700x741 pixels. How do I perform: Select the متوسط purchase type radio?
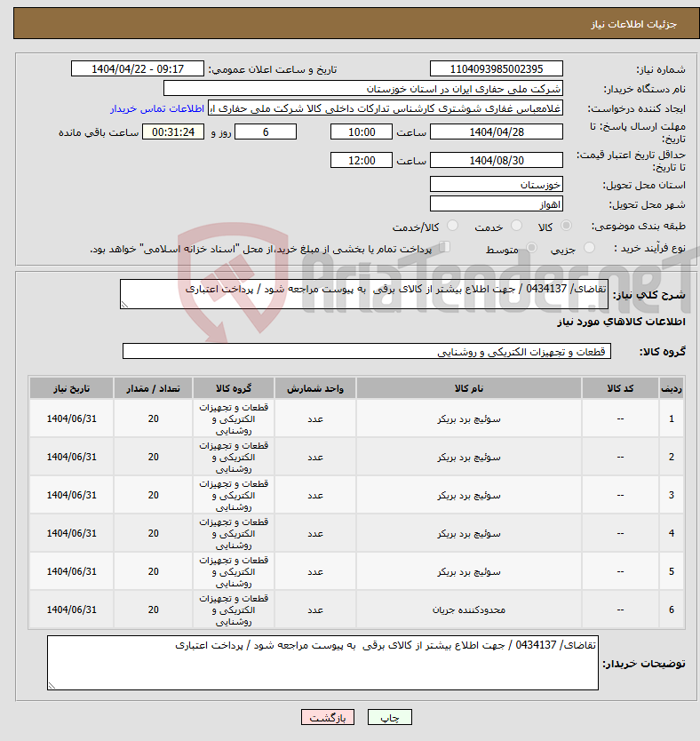tap(531, 248)
